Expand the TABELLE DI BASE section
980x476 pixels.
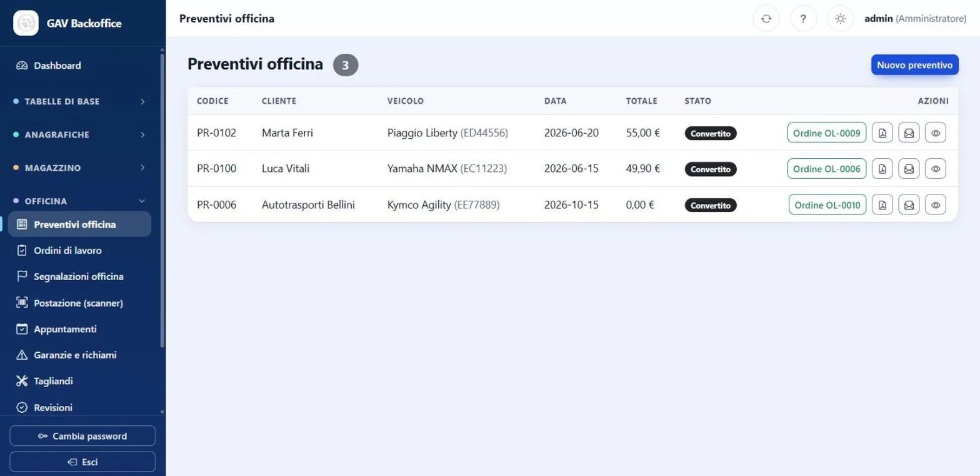(x=80, y=101)
